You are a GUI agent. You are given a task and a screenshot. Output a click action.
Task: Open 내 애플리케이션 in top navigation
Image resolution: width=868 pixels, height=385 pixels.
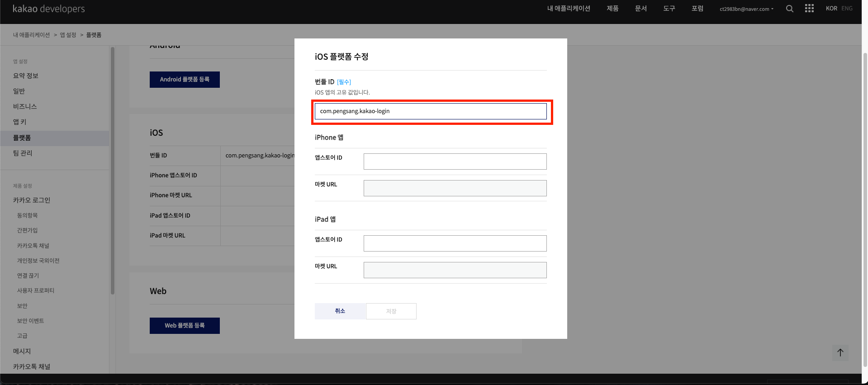tap(569, 9)
